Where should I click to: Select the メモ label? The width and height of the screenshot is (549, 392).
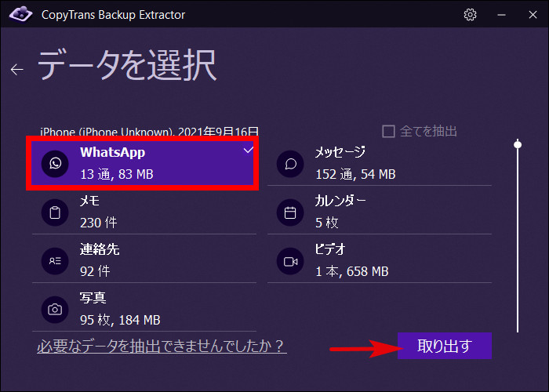click(x=89, y=201)
